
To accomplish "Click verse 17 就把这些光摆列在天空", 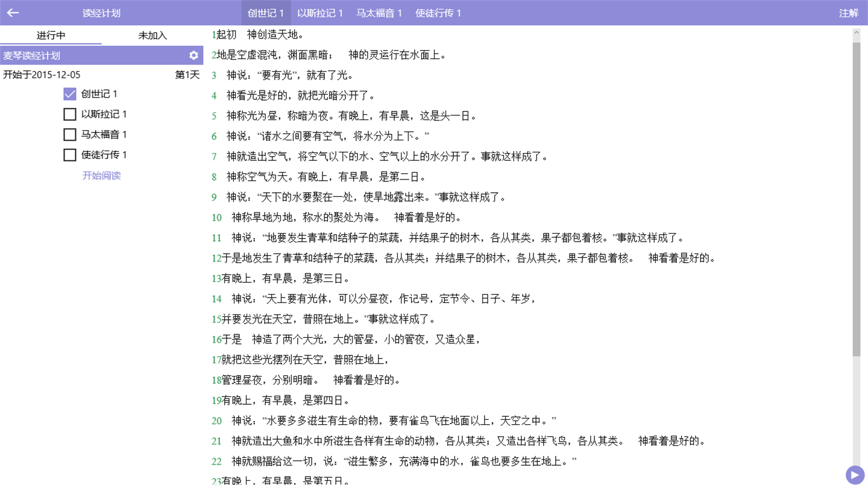I will [x=301, y=360].
